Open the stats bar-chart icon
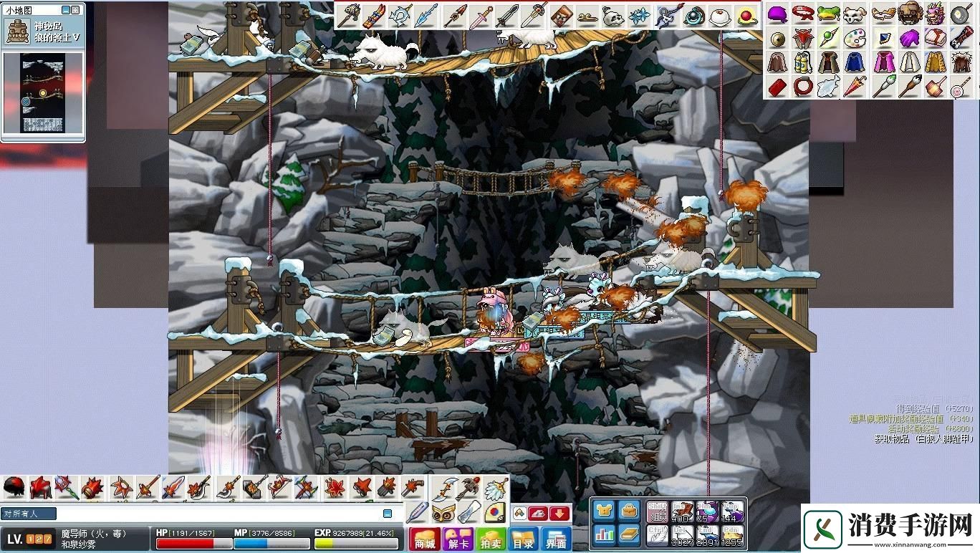 point(604,534)
